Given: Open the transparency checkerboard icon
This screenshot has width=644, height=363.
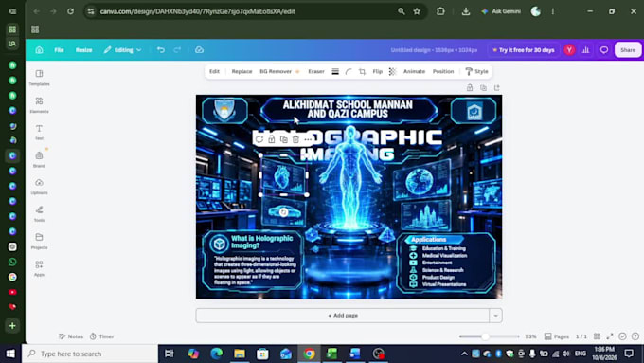Looking at the screenshot, I should pos(392,71).
